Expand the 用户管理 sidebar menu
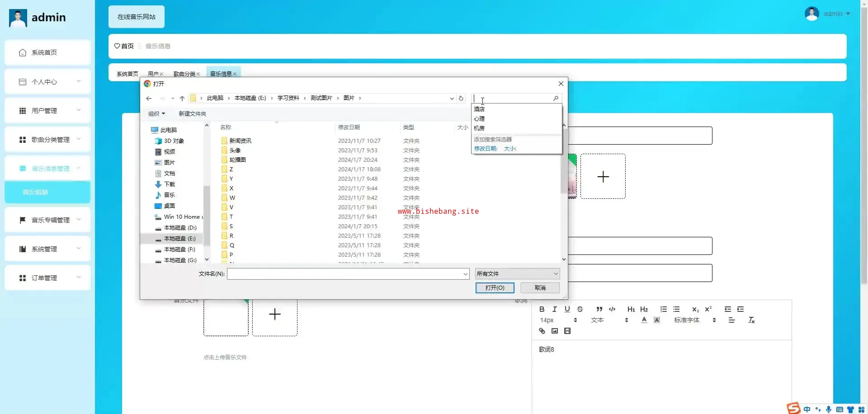The width and height of the screenshot is (868, 414). [x=47, y=111]
